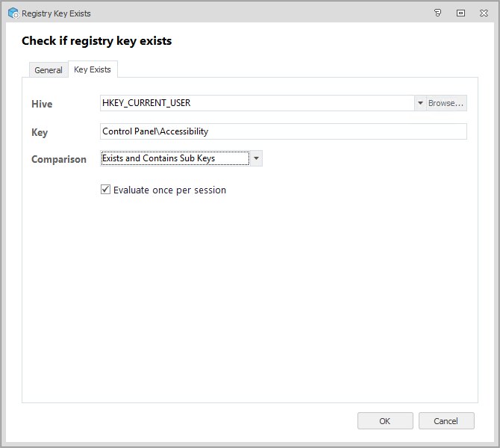
Task: Click the Hive label
Action: pyautogui.click(x=42, y=104)
